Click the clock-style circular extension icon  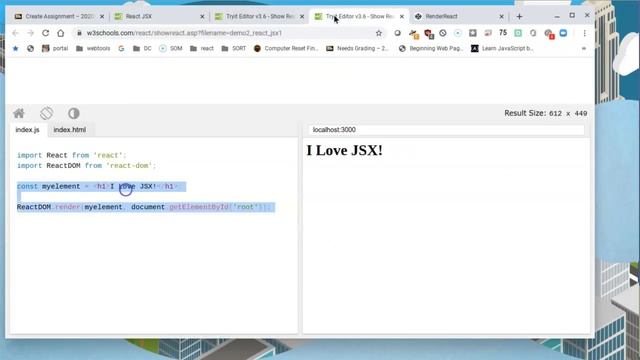pyautogui.click(x=443, y=33)
